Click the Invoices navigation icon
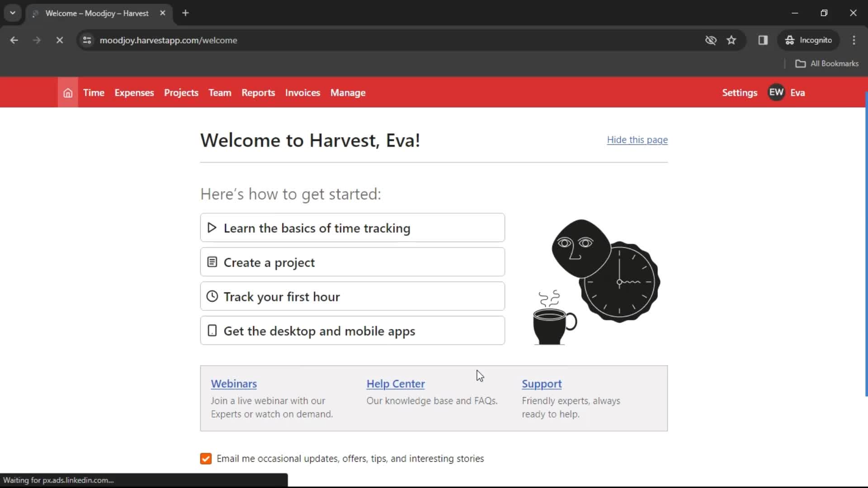868x488 pixels. (303, 92)
